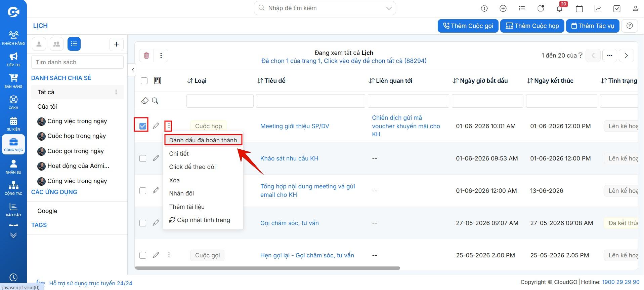Check the Hẹn gọi lại row
The image size is (644, 290).
[x=143, y=255]
